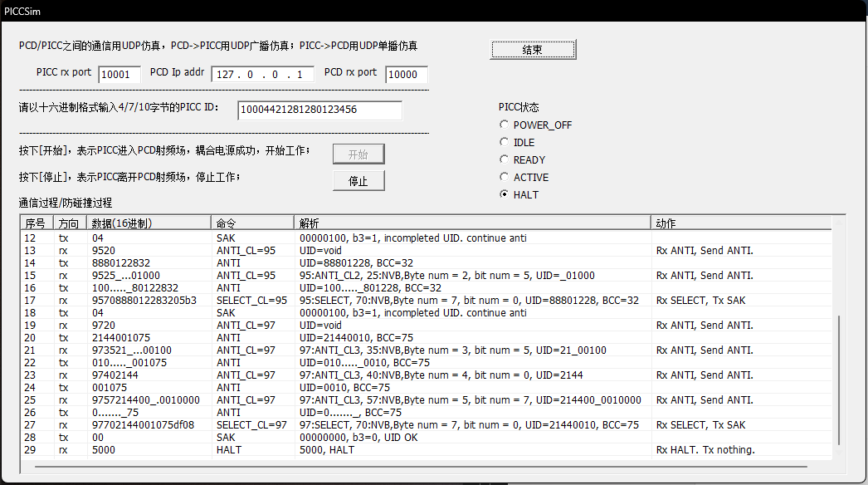The image size is (868, 485).
Task: Focus the PCD rx port input field
Action: tap(407, 75)
